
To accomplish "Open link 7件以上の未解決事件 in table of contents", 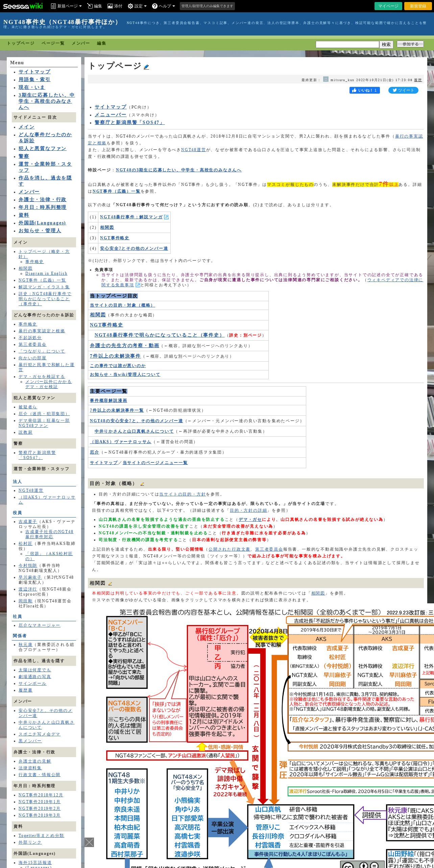I will tap(115, 356).
